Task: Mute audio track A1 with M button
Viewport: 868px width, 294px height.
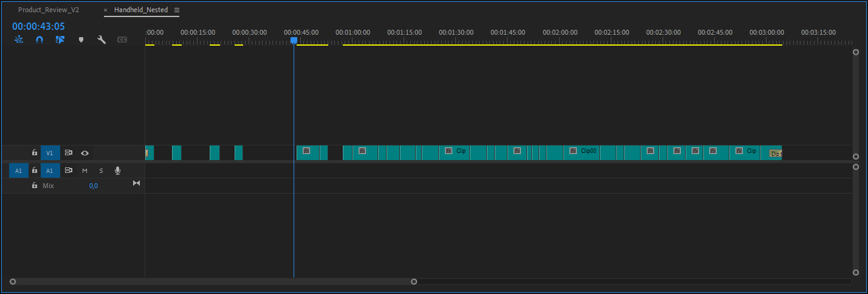Action: 85,171
